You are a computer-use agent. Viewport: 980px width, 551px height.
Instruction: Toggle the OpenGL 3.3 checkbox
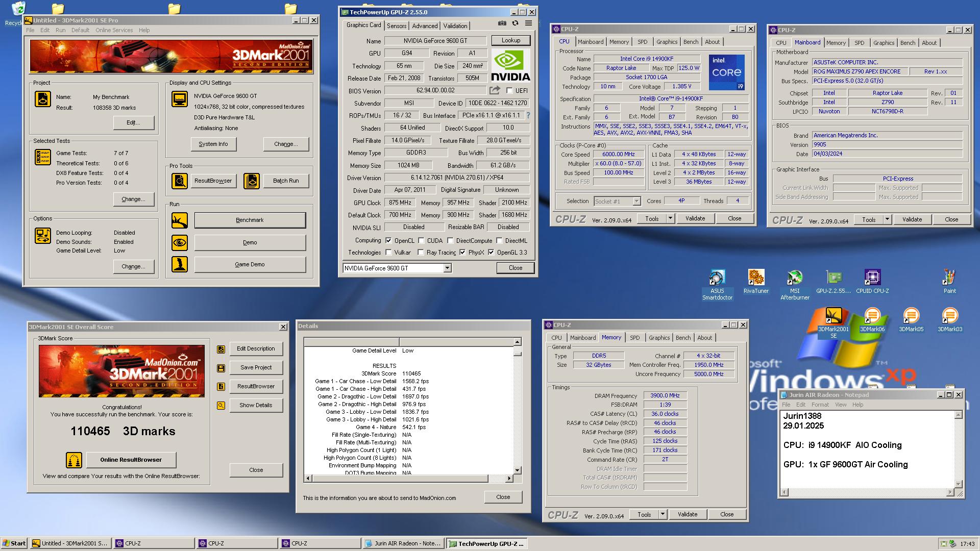coord(491,253)
